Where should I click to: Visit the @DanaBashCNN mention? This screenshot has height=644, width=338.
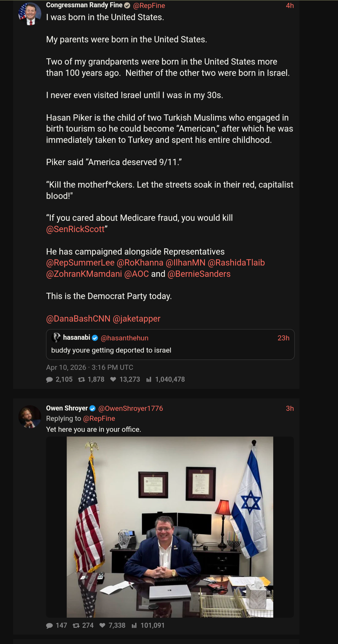point(78,319)
